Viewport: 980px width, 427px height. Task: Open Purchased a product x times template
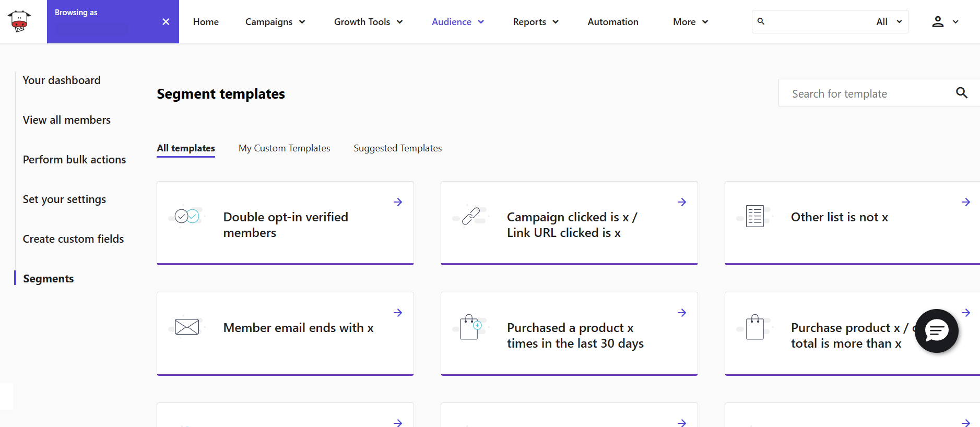(x=569, y=334)
